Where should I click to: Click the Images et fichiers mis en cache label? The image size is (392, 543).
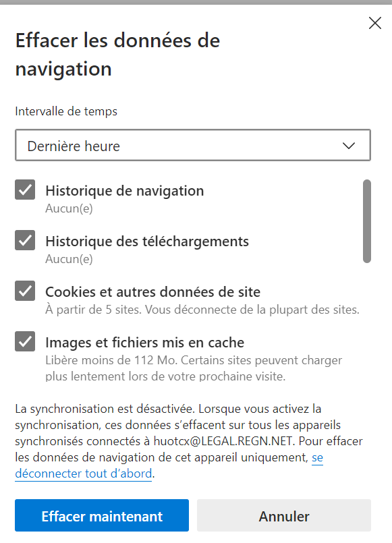[145, 343]
